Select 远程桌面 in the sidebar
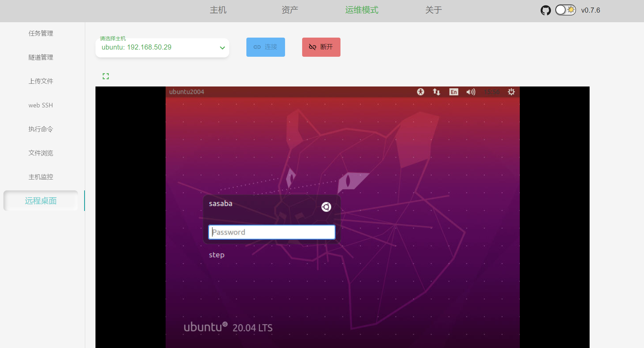This screenshot has height=348, width=644. click(x=41, y=201)
